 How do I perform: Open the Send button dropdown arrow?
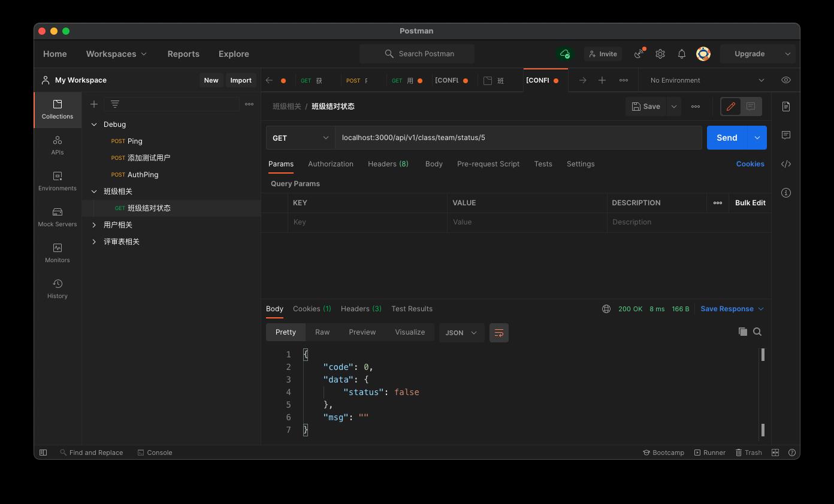(757, 138)
